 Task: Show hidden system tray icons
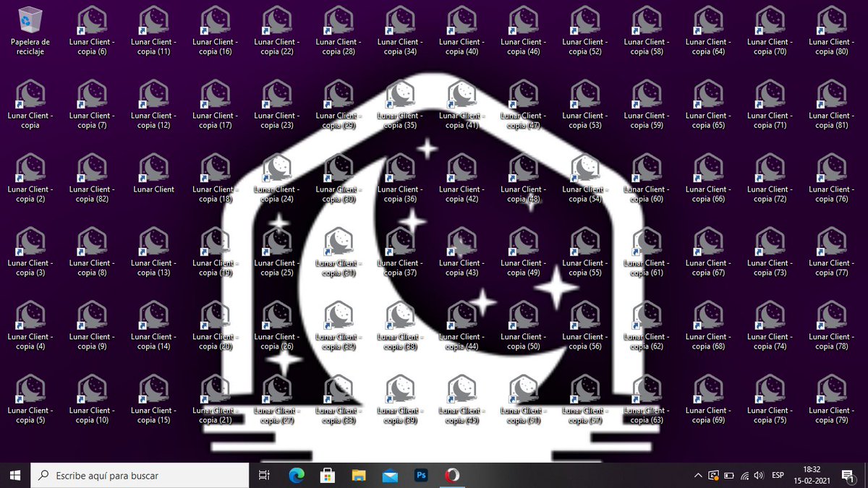pyautogui.click(x=697, y=475)
